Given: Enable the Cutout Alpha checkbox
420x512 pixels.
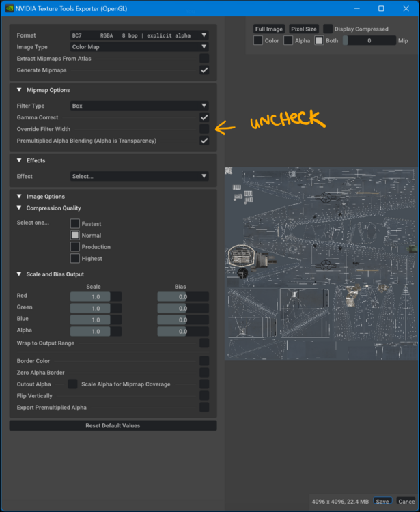Looking at the screenshot, I should (72, 384).
